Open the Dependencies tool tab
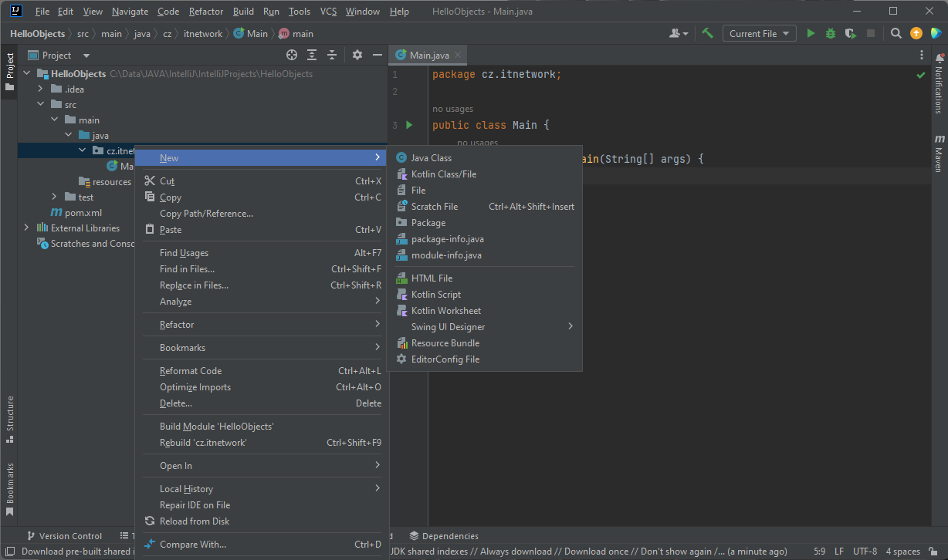This screenshot has height=560, width=948. (444, 536)
